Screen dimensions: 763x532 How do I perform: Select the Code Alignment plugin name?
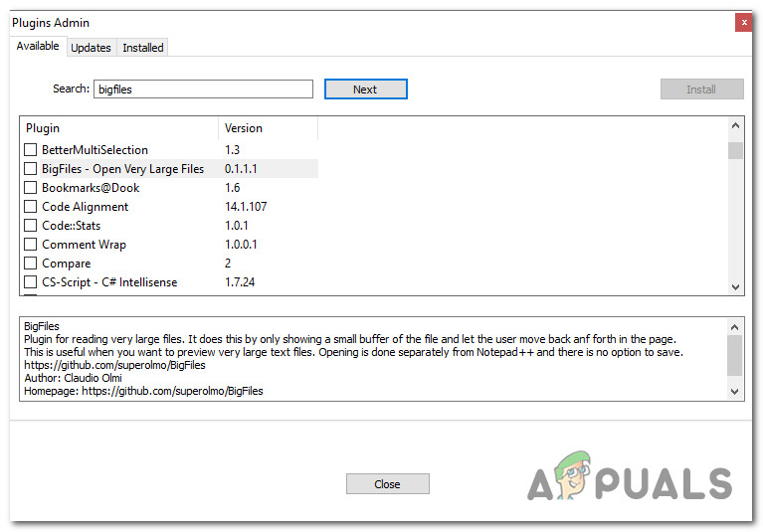(x=86, y=207)
